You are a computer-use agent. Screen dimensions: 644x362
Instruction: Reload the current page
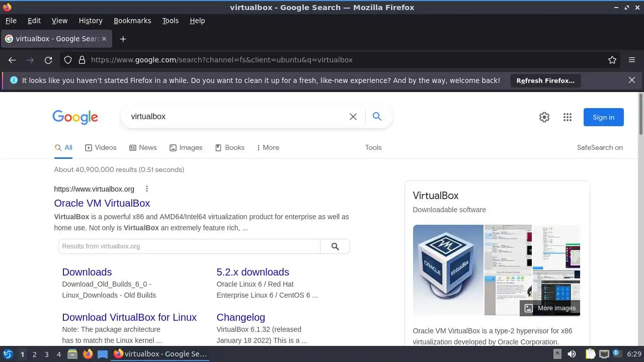coord(48,60)
